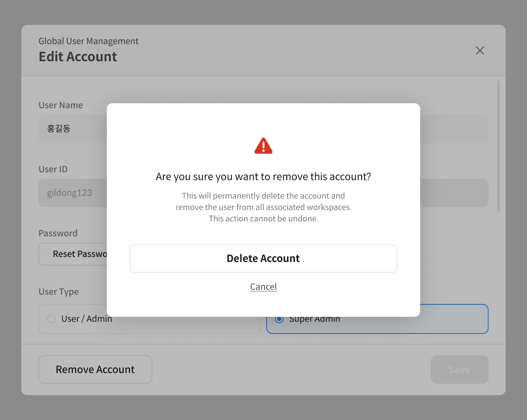Screen dimensions: 527x420
Task: Click the Edit Account title
Action: (78, 57)
